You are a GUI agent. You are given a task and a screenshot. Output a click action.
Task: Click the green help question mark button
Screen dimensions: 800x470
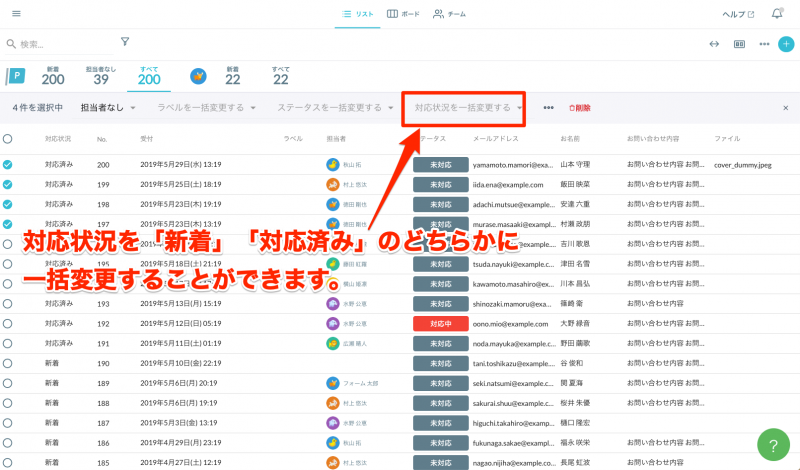pos(772,444)
